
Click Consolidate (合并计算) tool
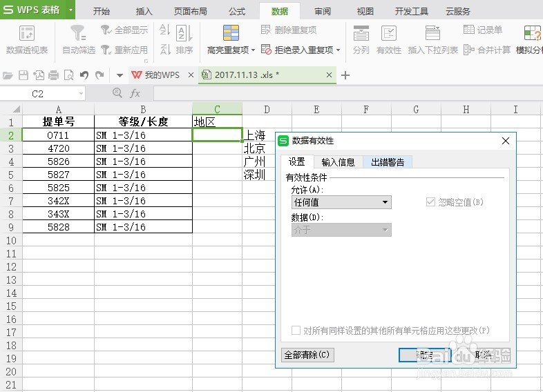[x=486, y=50]
